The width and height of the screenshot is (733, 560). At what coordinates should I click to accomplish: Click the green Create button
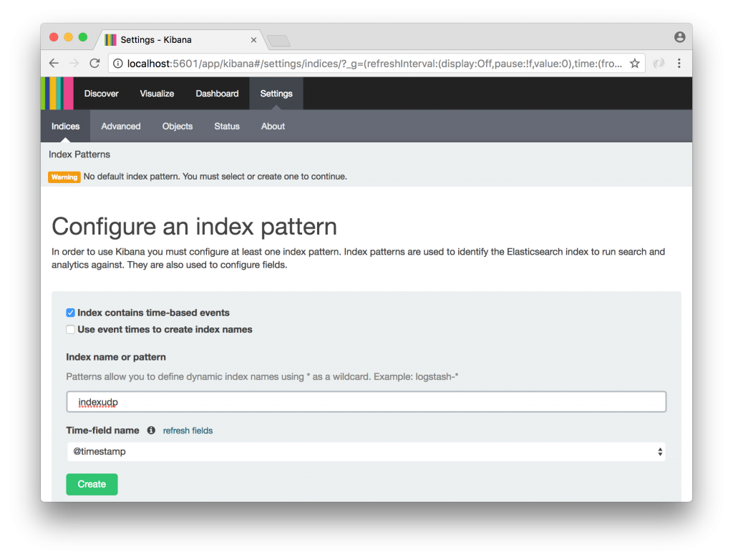pos(92,484)
